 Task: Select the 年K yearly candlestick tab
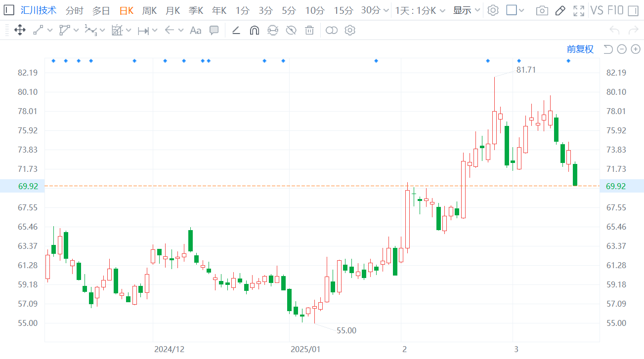pyautogui.click(x=219, y=10)
